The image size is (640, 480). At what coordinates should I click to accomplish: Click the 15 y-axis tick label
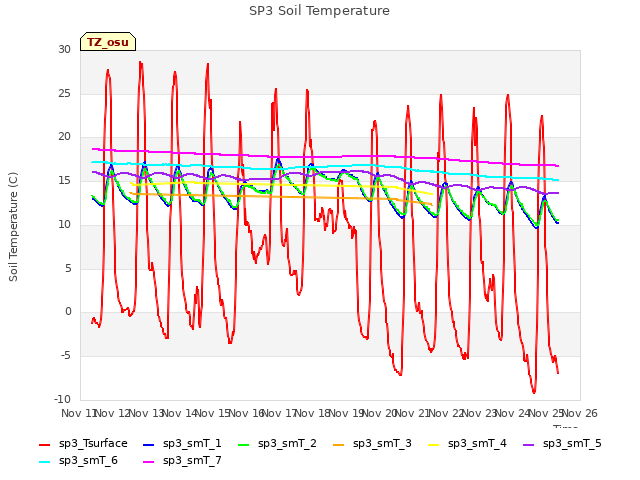64,180
